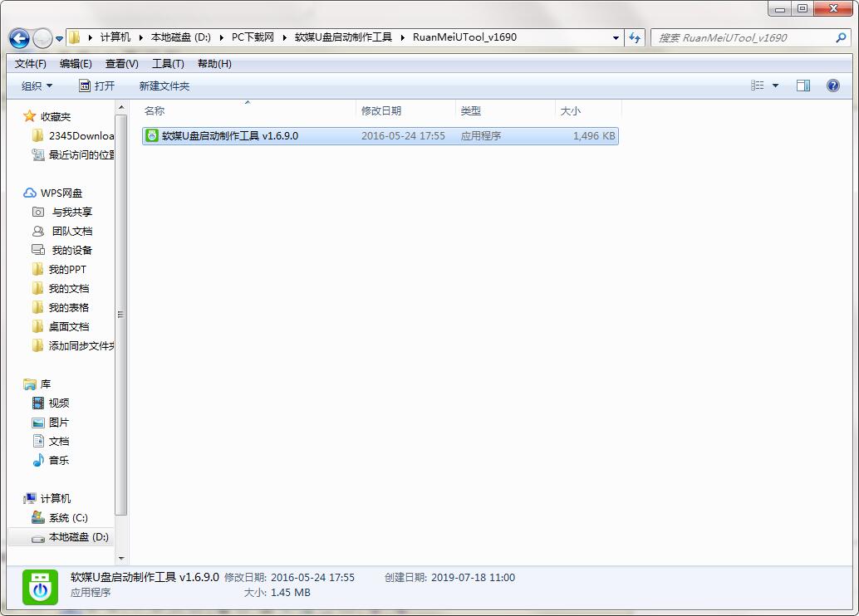Expand subfolders arrow after 本地磁盘 (D:) in path
Screen dimensions: 859x616
(221, 37)
